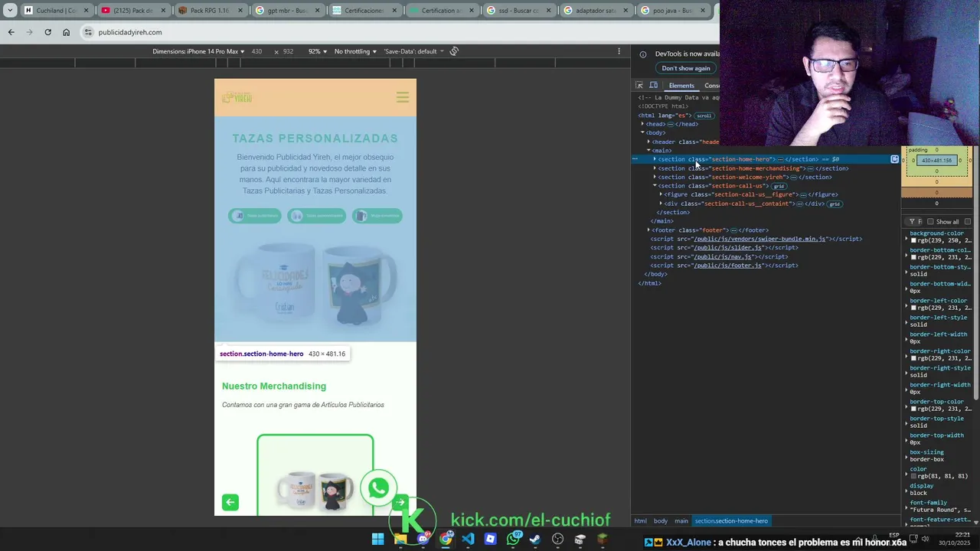
Task: Click the grid badge on section-call-us
Action: tap(779, 186)
